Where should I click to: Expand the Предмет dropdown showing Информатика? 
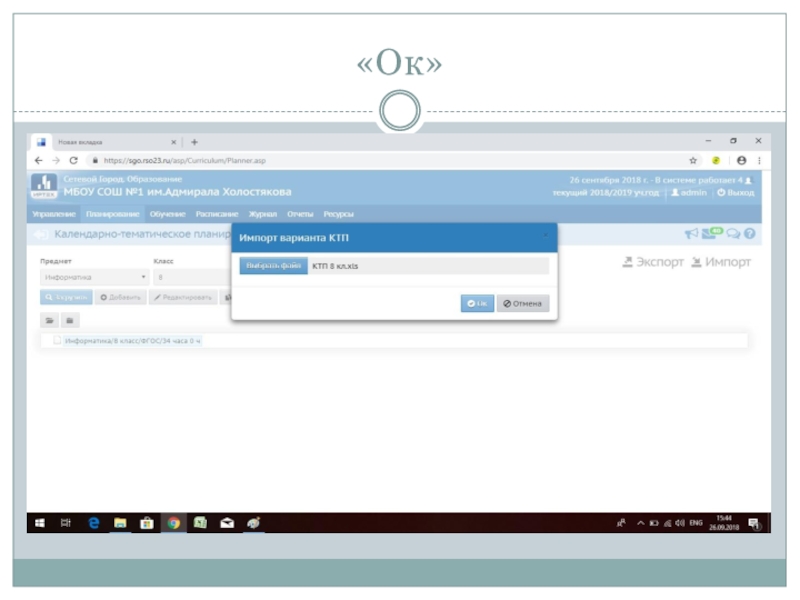coord(94,277)
